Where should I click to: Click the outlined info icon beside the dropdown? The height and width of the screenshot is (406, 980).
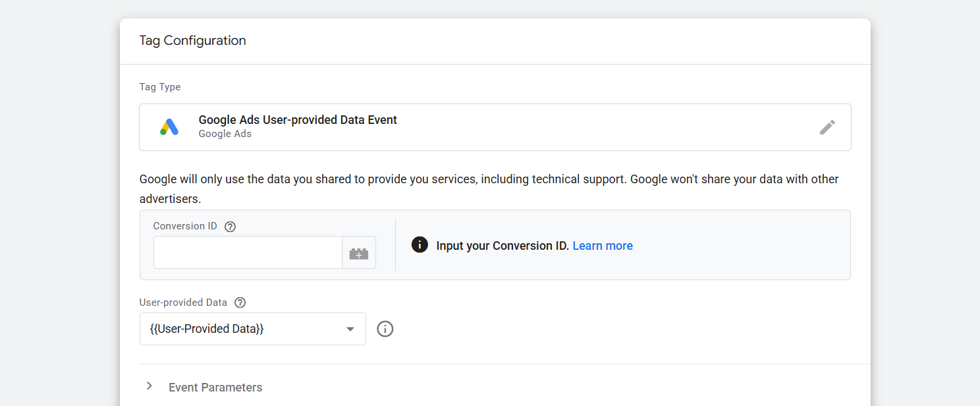(x=385, y=329)
